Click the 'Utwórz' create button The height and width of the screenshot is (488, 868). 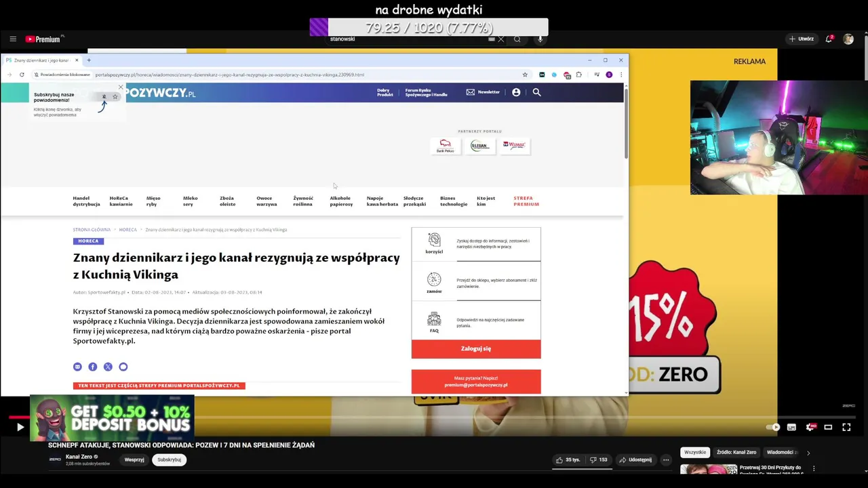point(802,39)
